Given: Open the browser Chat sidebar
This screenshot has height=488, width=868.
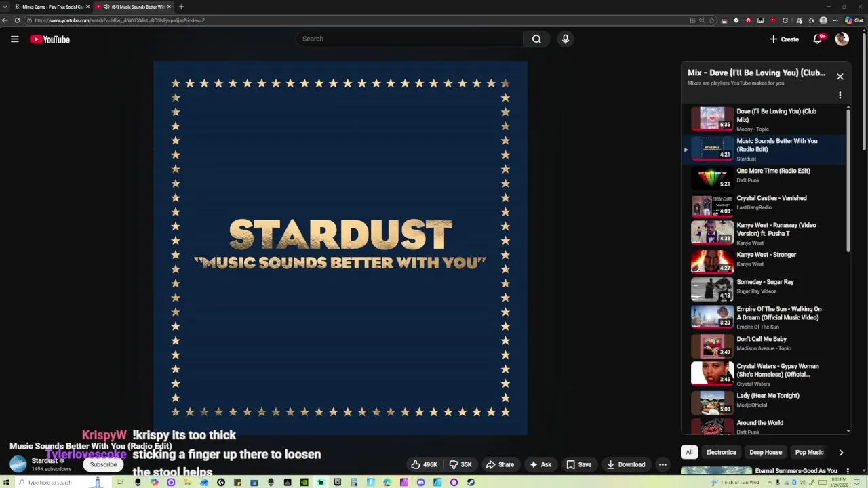Looking at the screenshot, I should [x=854, y=20].
